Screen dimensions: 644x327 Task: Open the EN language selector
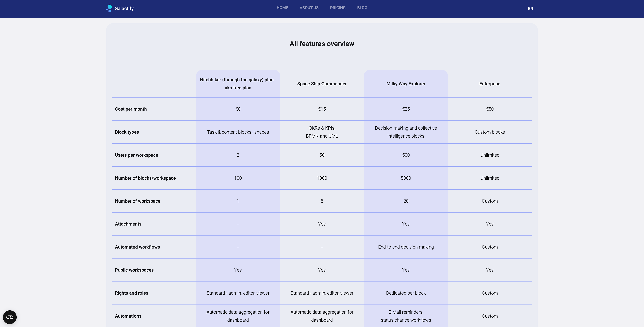pos(530,9)
